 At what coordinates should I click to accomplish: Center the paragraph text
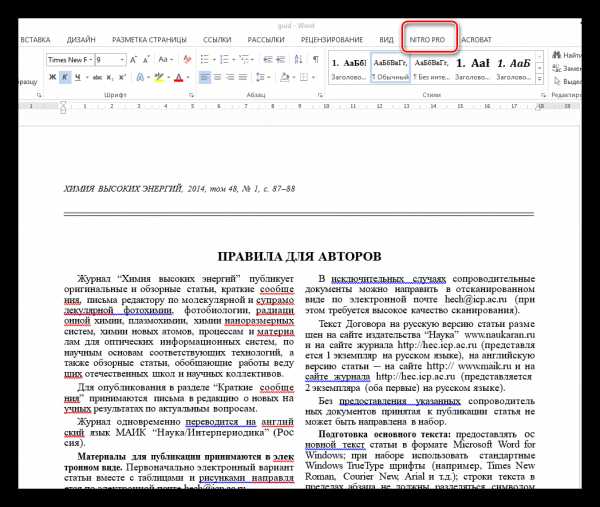(x=218, y=77)
